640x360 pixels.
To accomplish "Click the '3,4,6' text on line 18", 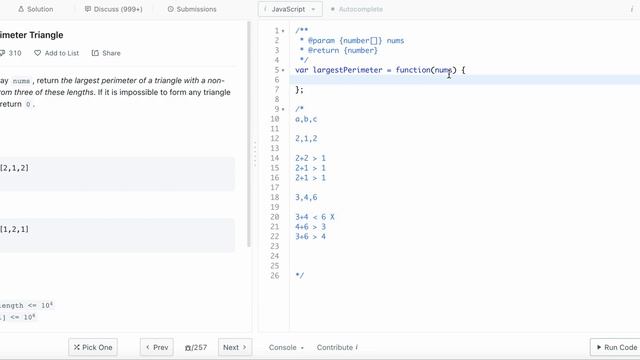I will [x=306, y=198].
